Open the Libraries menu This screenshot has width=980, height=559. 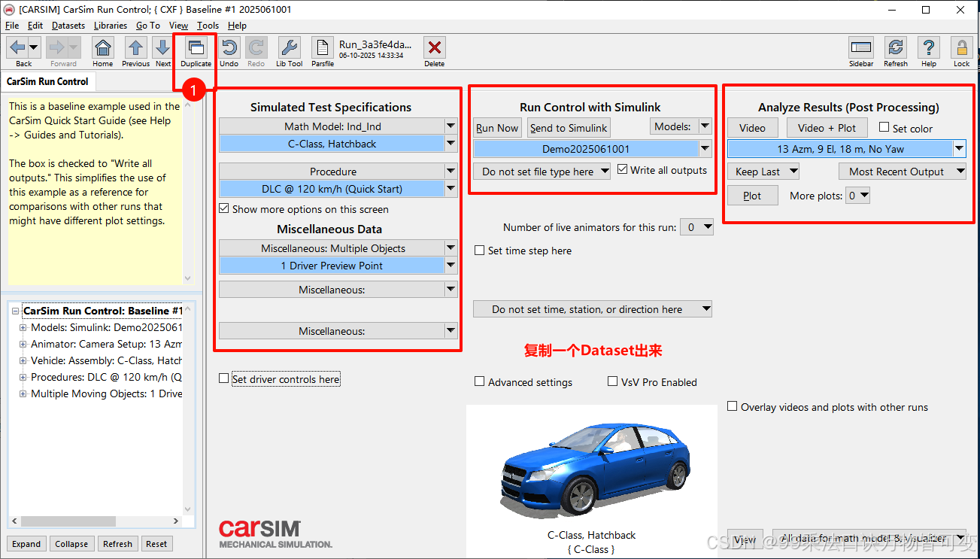[111, 26]
